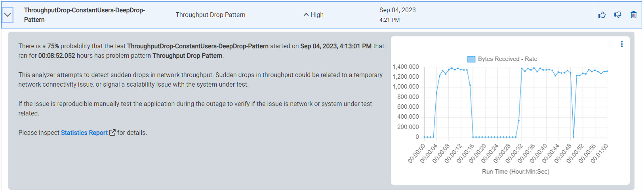Viewport: 644px width, 191px height.
Task: Collapse the ThroughputDrop row with chevron
Action: coord(8,15)
